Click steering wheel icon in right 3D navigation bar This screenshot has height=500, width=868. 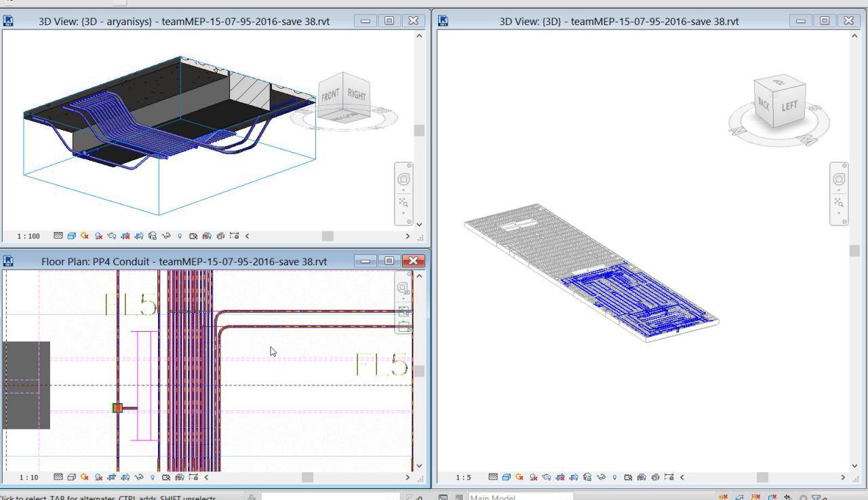coord(839,179)
